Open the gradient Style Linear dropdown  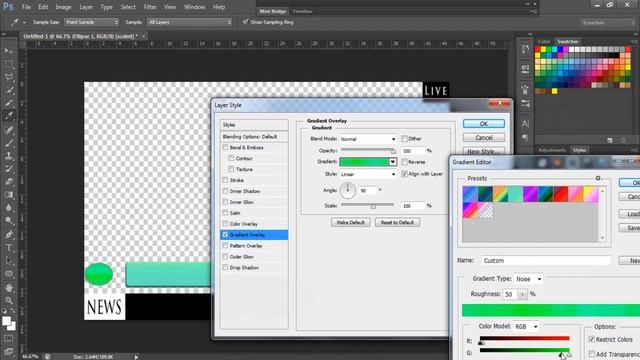368,174
